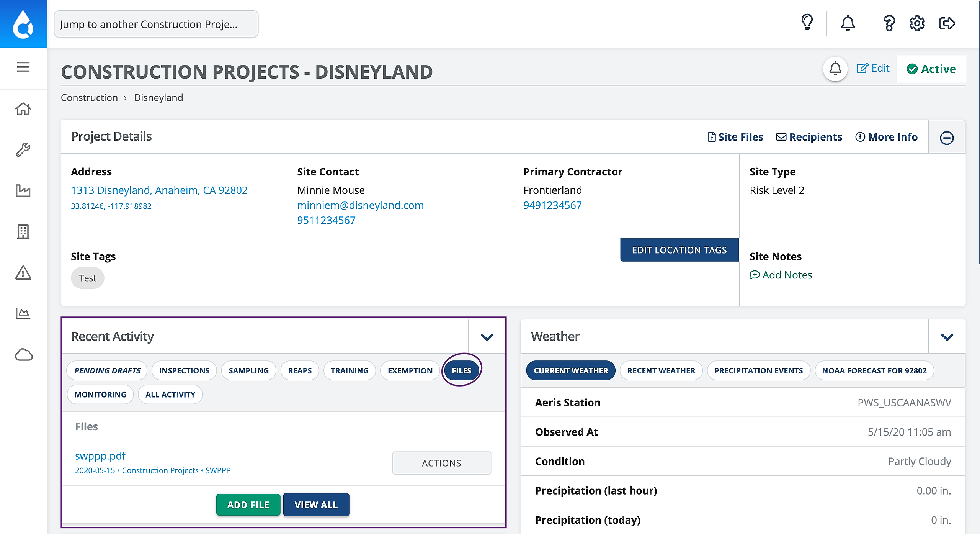The width and height of the screenshot is (980, 534).
Task: Open the building sidebar icon
Action: pos(23,231)
